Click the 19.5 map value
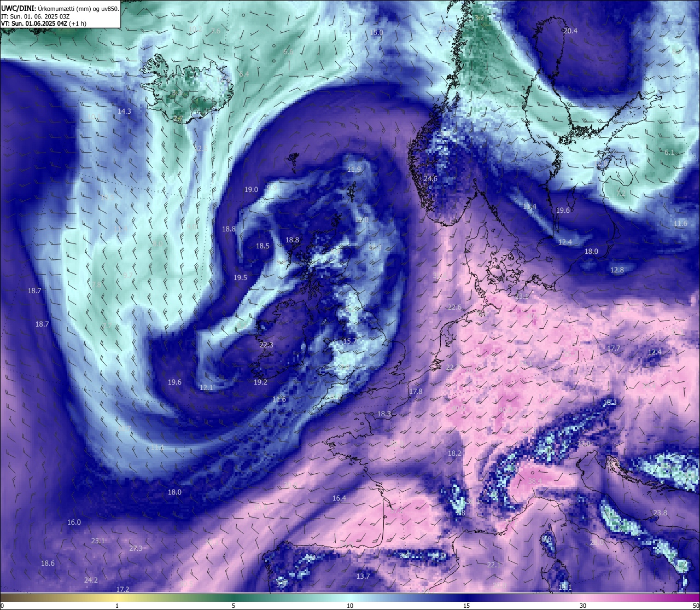 point(241,278)
